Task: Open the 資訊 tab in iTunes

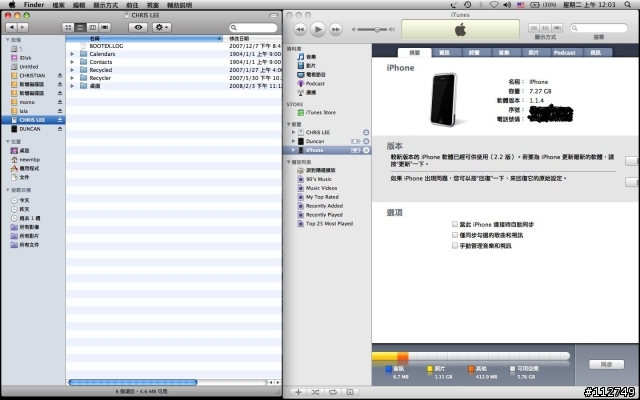Action: coord(444,53)
